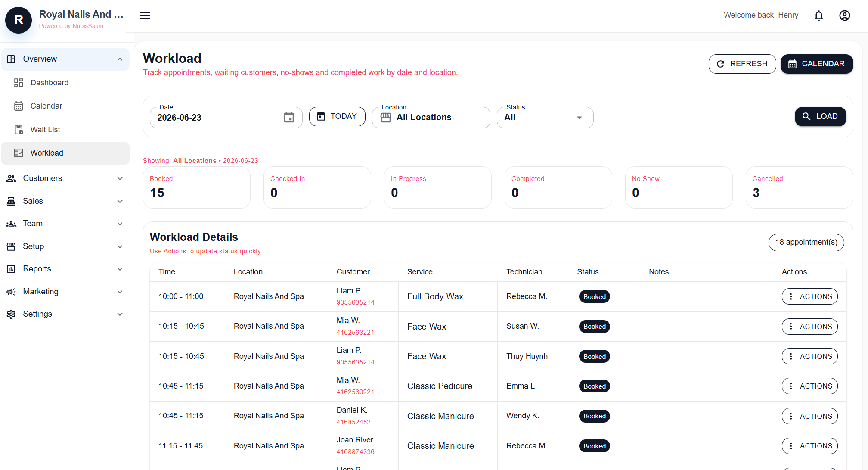Click the Date input field 2026-06-23
868x470 pixels.
(x=226, y=117)
